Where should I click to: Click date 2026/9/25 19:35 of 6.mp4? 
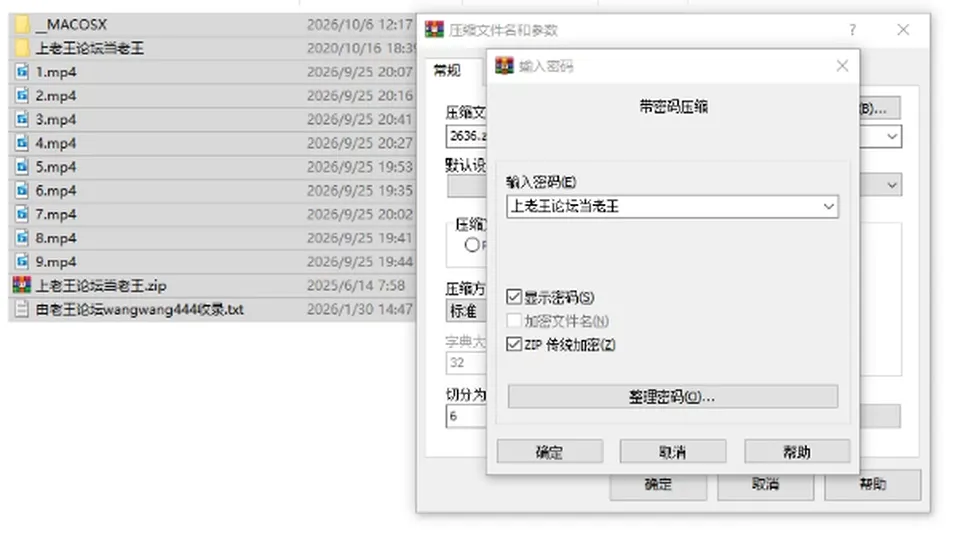[x=360, y=191]
